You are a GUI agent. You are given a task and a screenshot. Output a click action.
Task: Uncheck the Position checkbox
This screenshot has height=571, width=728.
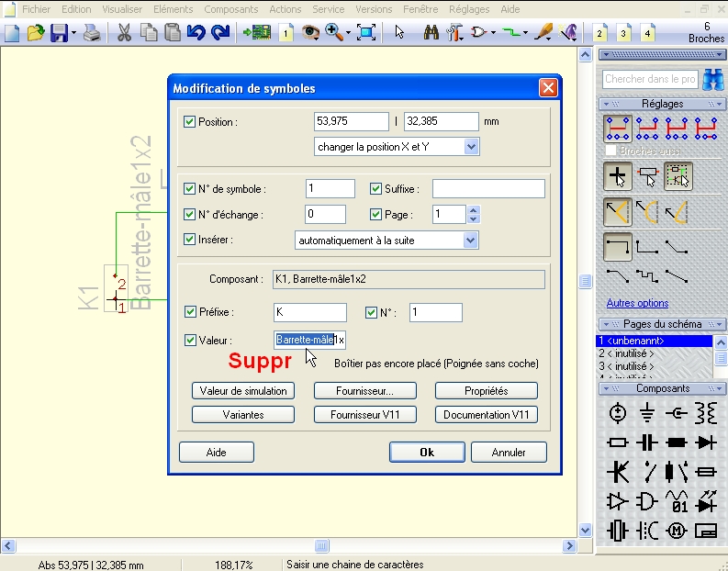coord(190,121)
